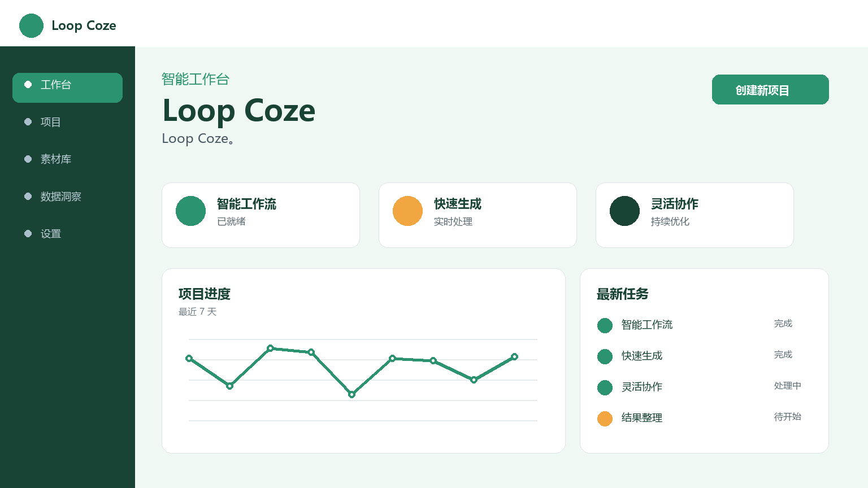Screen dimensions: 868x488
Task: Open the 工作台 sidebar item
Action: (67, 88)
